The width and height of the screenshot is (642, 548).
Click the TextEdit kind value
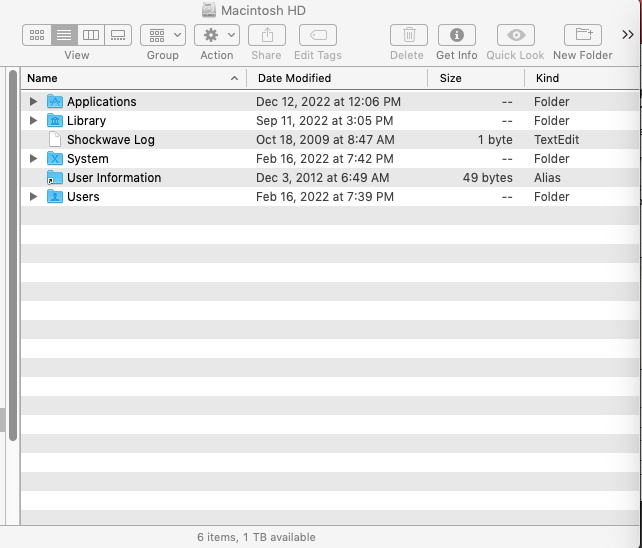point(556,140)
